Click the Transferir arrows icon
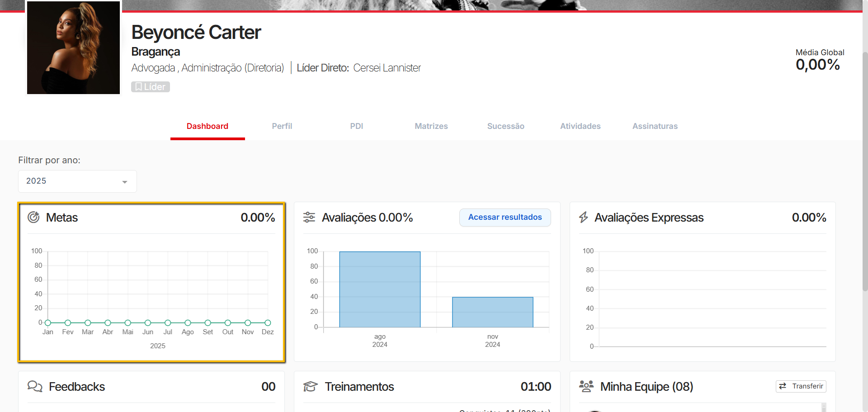 (x=783, y=386)
